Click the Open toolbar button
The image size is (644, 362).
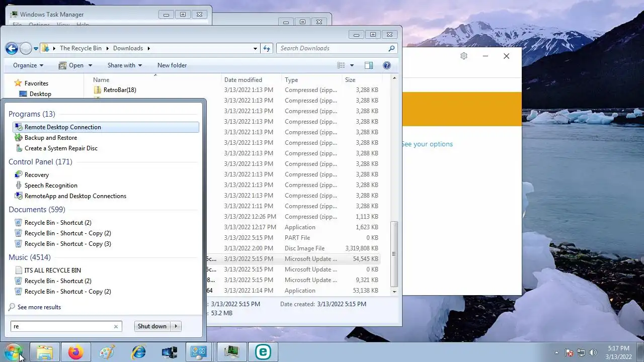71,65
